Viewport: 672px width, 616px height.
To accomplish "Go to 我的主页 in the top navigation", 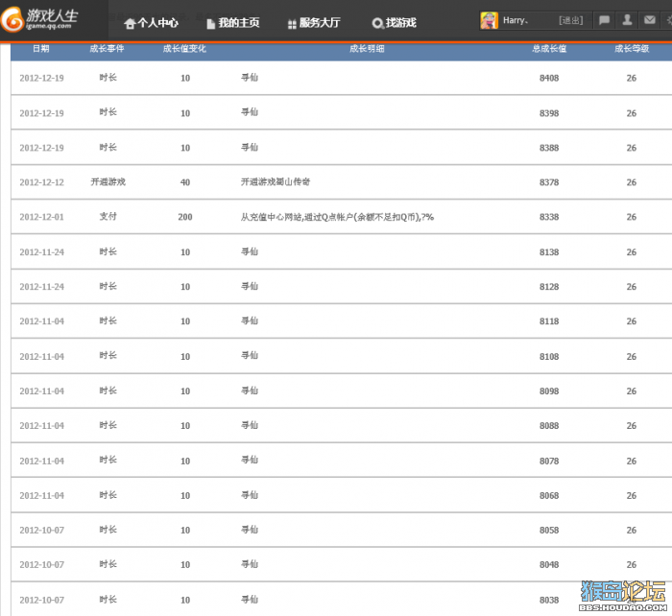I will coord(233,23).
